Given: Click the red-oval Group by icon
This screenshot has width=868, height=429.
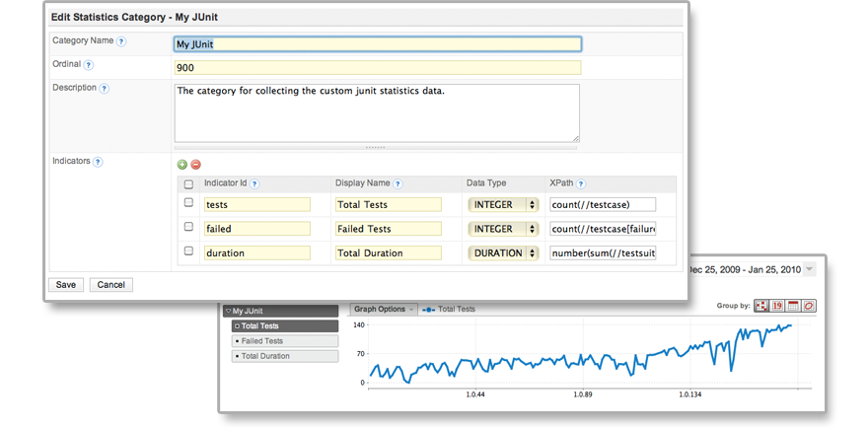Looking at the screenshot, I should click(x=809, y=306).
